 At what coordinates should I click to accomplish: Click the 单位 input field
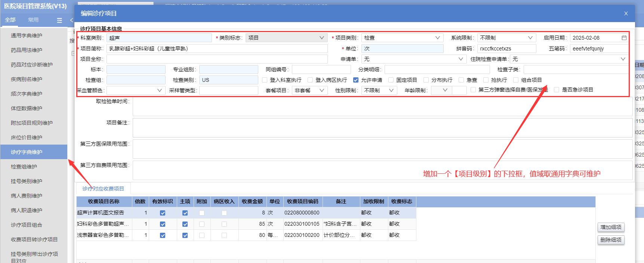[403, 49]
